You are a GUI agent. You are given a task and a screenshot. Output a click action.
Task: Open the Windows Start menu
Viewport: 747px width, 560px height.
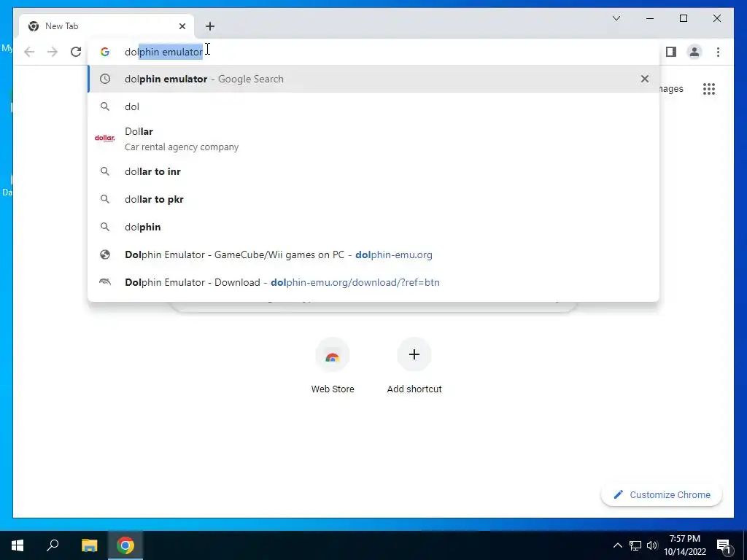18,545
